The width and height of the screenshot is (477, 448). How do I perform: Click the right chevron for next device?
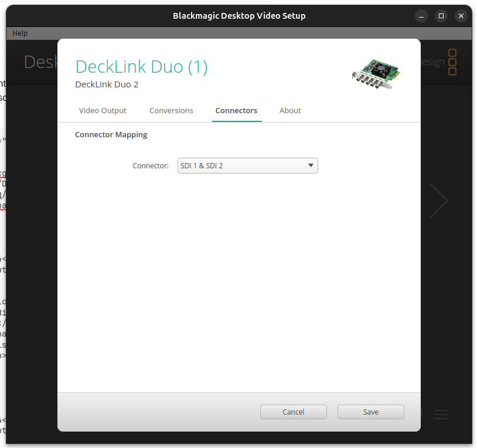click(438, 201)
